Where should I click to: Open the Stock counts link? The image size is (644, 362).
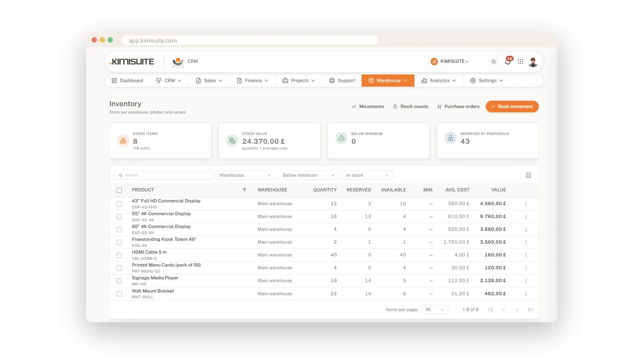pyautogui.click(x=411, y=107)
